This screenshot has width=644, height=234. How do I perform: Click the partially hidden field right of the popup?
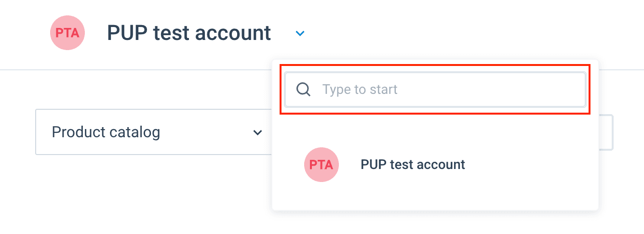coord(606,132)
